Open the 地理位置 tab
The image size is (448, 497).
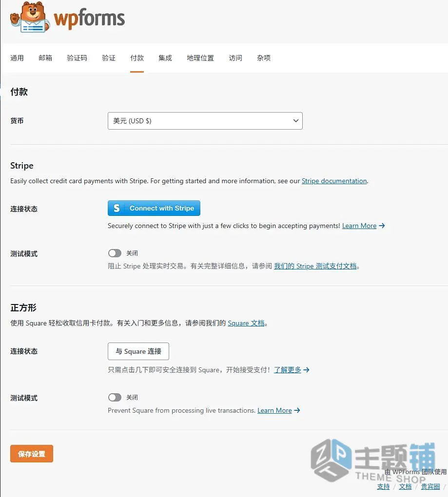pos(200,58)
